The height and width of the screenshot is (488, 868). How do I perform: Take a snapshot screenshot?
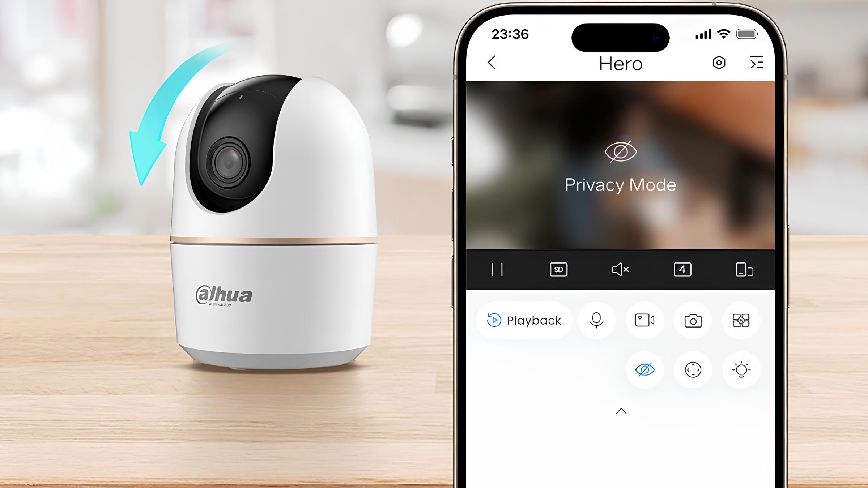[693, 320]
